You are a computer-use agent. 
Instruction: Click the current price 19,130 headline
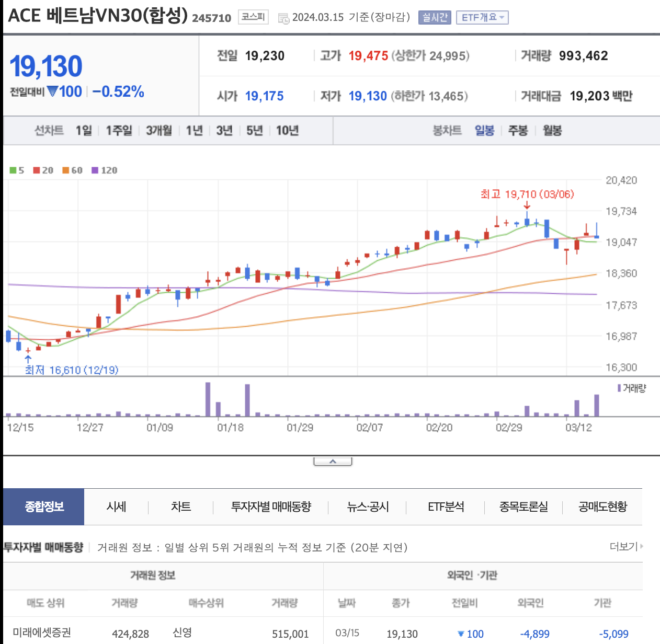46,66
